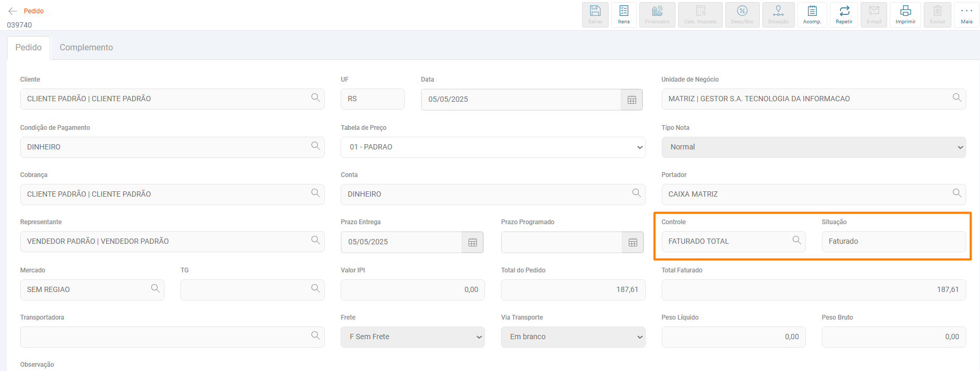Image resolution: width=980 pixels, height=371 pixels.
Task: Search Transportadora with the magnifier icon
Action: 315,335
